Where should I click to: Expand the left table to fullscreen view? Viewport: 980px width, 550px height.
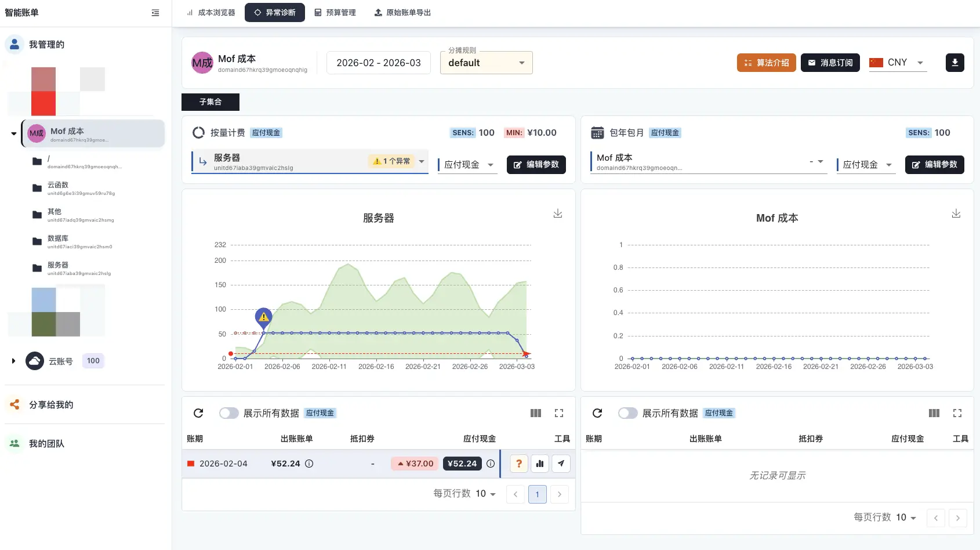(x=558, y=413)
